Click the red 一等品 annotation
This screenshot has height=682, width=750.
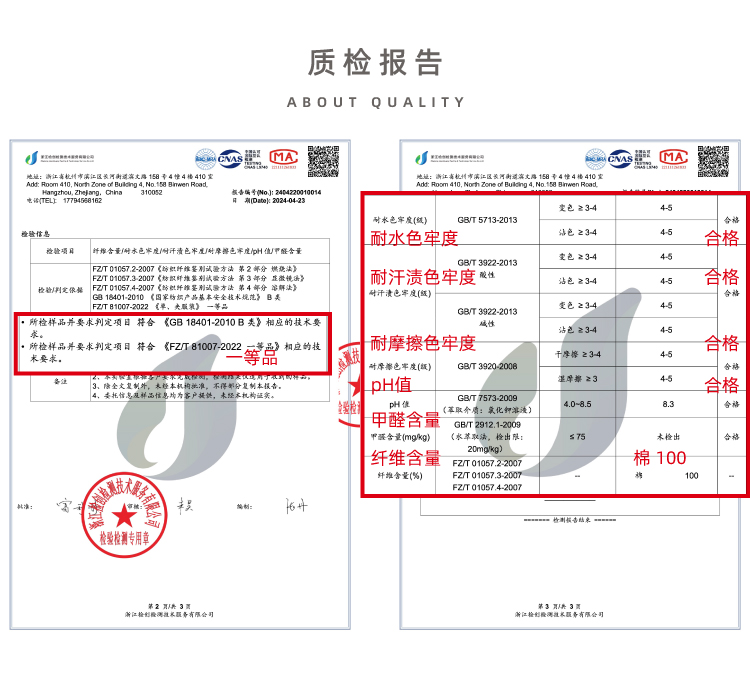point(252,357)
